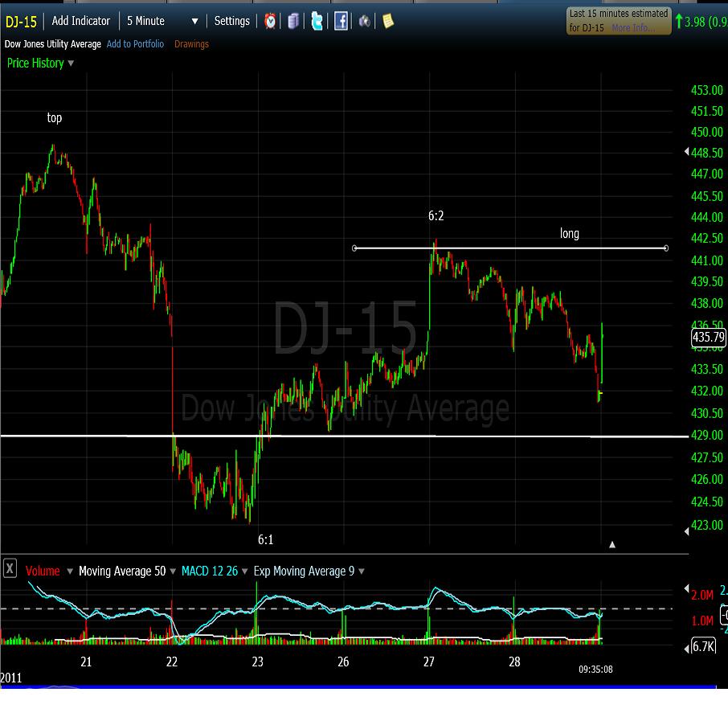Click the Add to Portfolio link
The image size is (728, 721).
(135, 44)
